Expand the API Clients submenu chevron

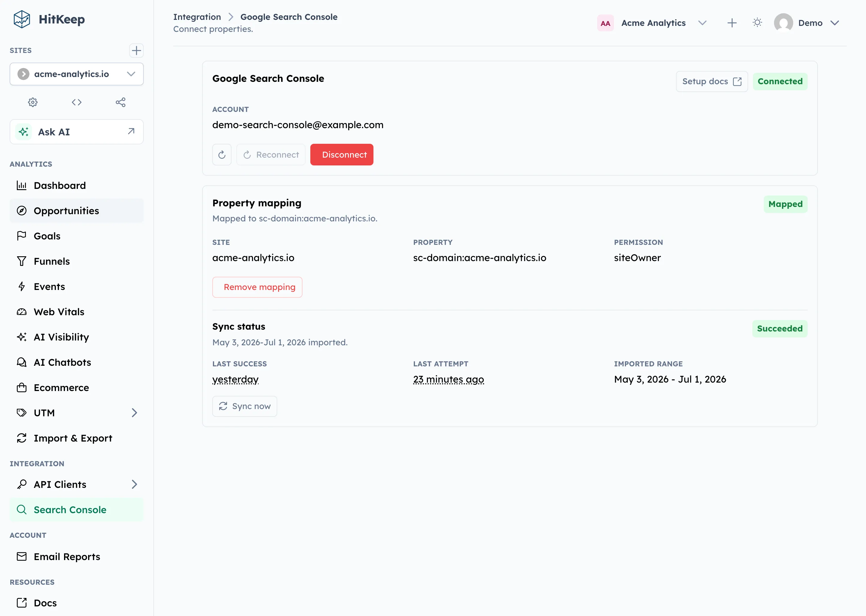point(134,484)
